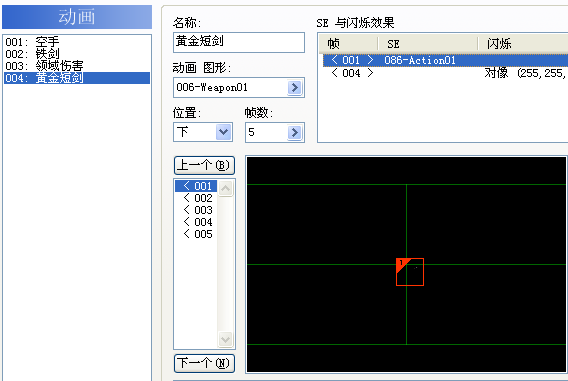Select animation 001: 空手 in list

pyautogui.click(x=77, y=42)
